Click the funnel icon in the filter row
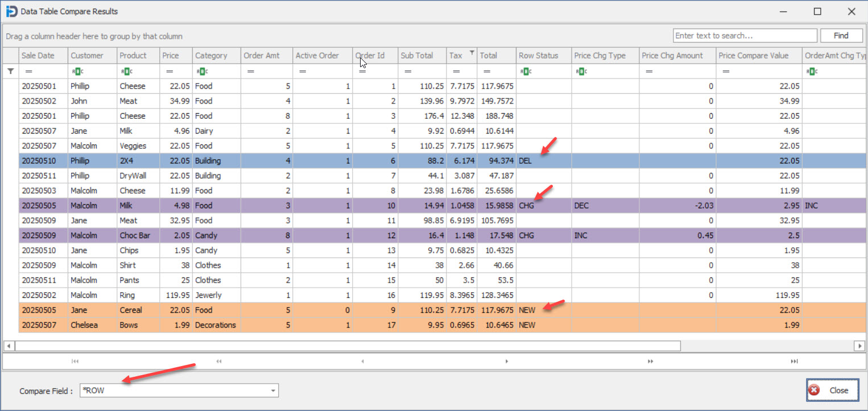 (10, 72)
